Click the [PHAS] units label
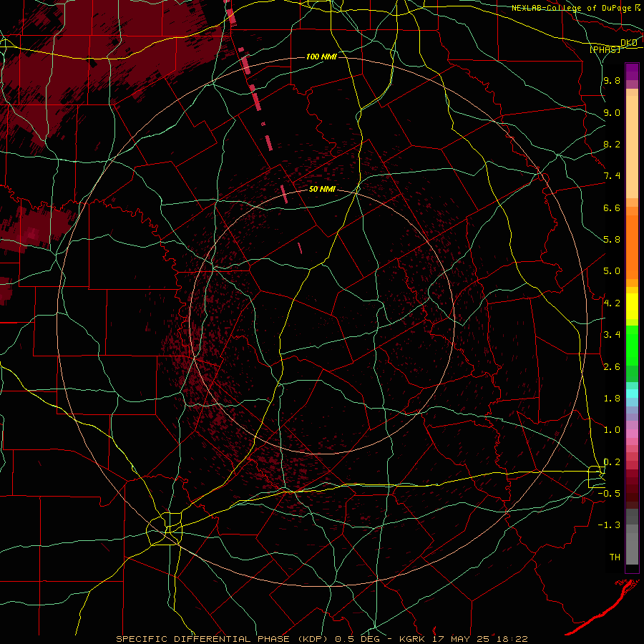The height and width of the screenshot is (644, 644). point(605,49)
